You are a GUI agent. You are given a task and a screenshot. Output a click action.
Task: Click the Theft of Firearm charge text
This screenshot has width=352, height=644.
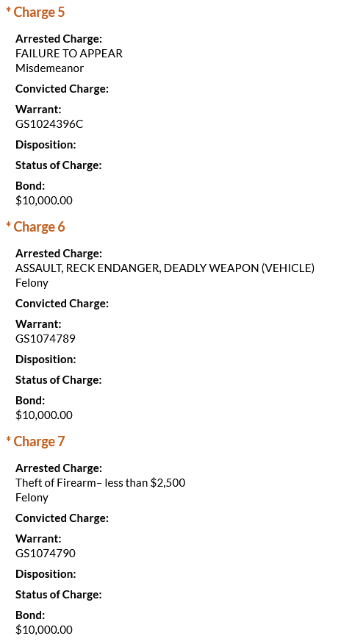[x=100, y=482]
